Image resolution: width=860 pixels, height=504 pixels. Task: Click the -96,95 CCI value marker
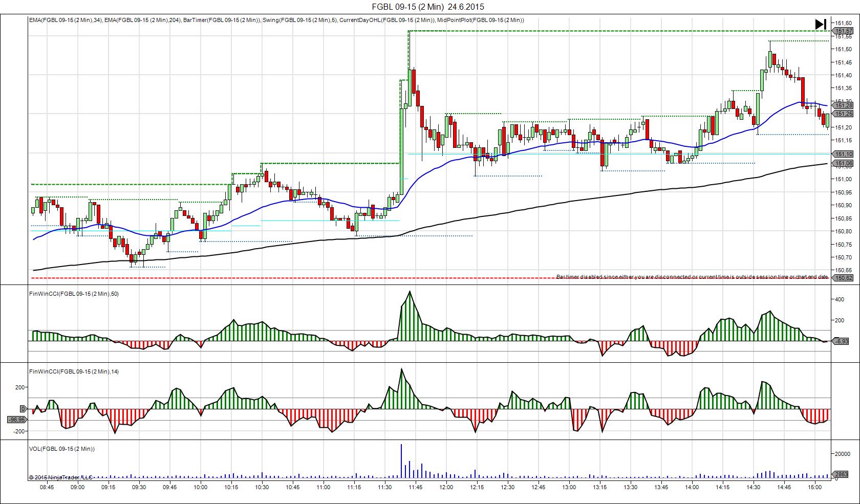point(17,420)
